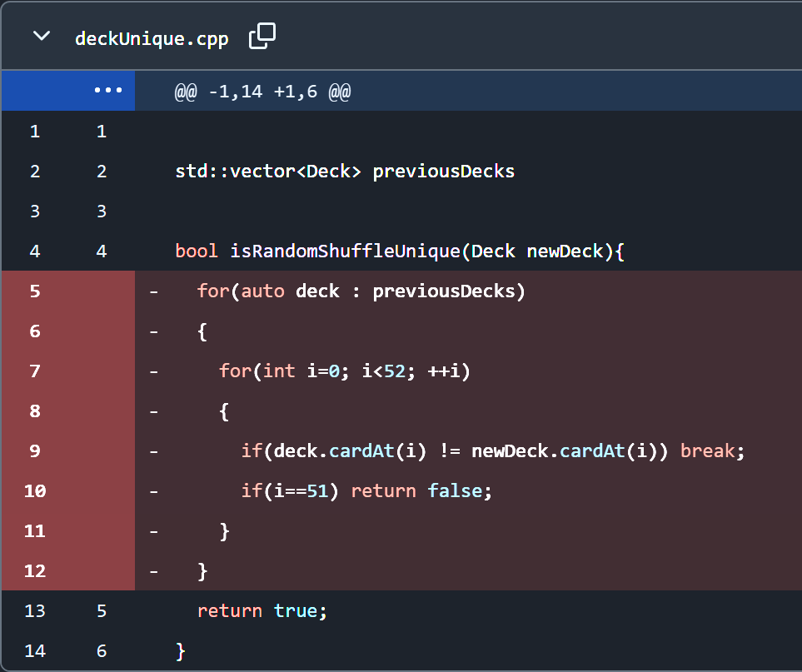Click the removed 'for(int i=0; i<52; ++i)' line
The width and height of the screenshot is (802, 672).
[345, 371]
